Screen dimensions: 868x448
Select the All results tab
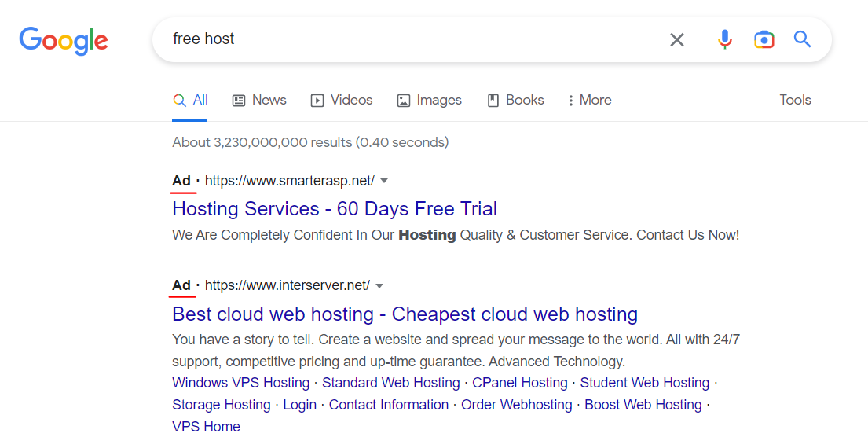[x=191, y=100]
